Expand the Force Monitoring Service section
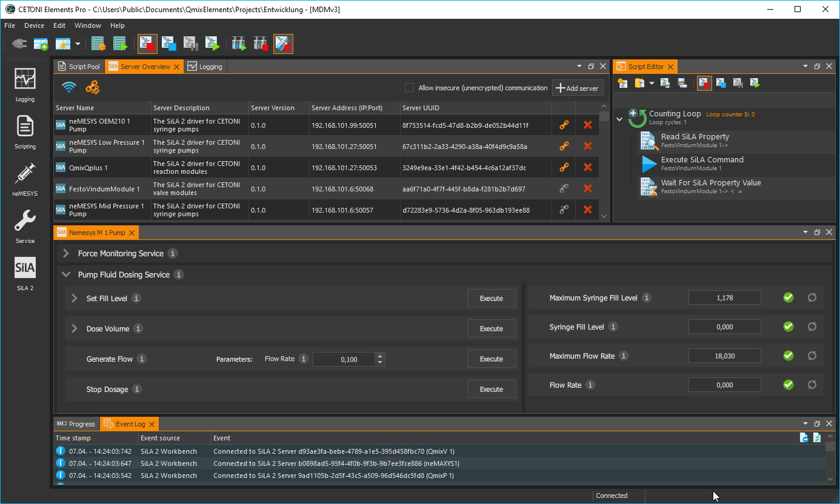The height and width of the screenshot is (504, 840). coord(65,253)
